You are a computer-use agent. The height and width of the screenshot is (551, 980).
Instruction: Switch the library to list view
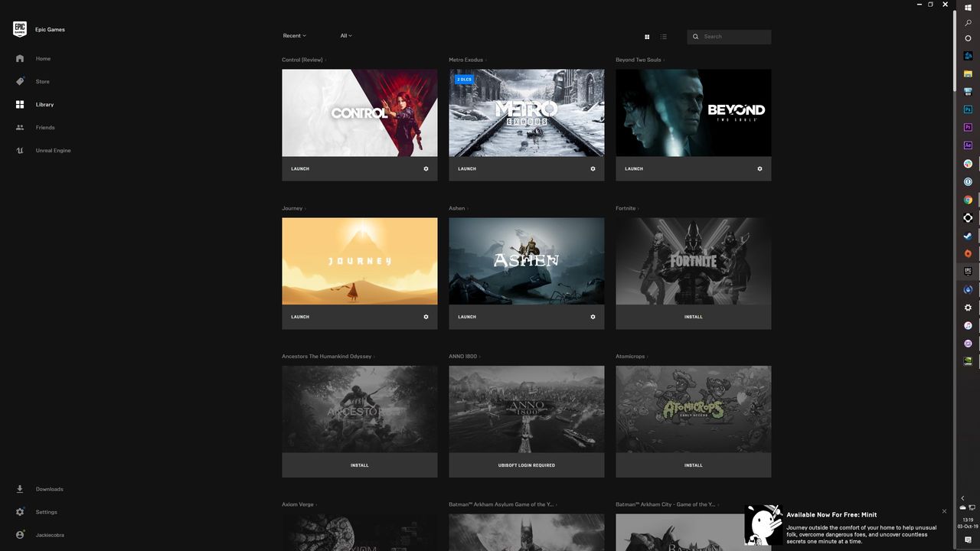[x=664, y=37]
